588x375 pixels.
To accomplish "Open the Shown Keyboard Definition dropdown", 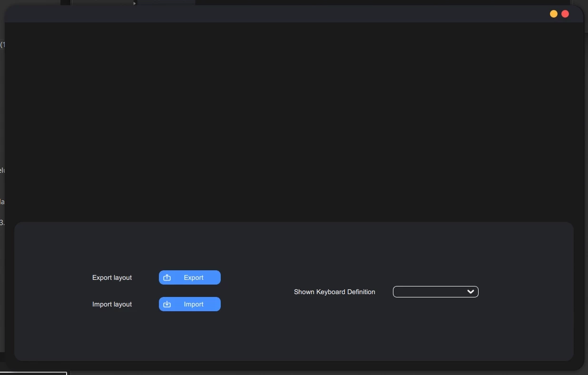I will click(436, 292).
